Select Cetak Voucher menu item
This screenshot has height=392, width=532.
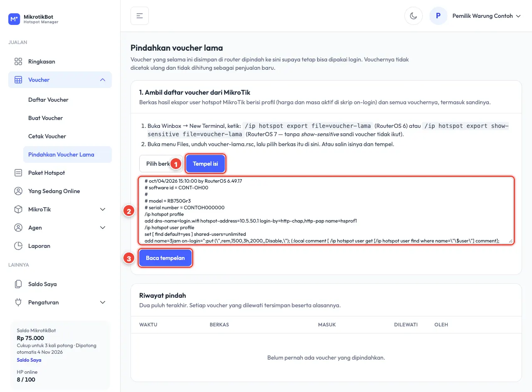[x=67, y=136]
